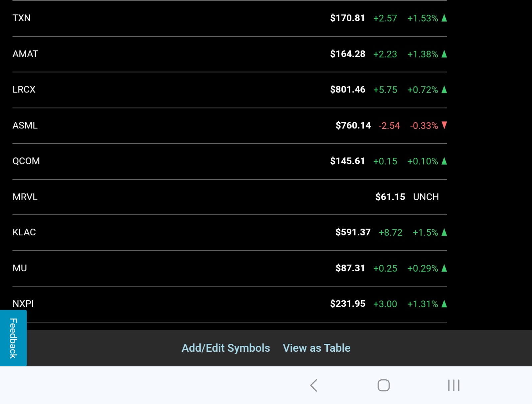Click the QCOM change +0.15

point(385,161)
